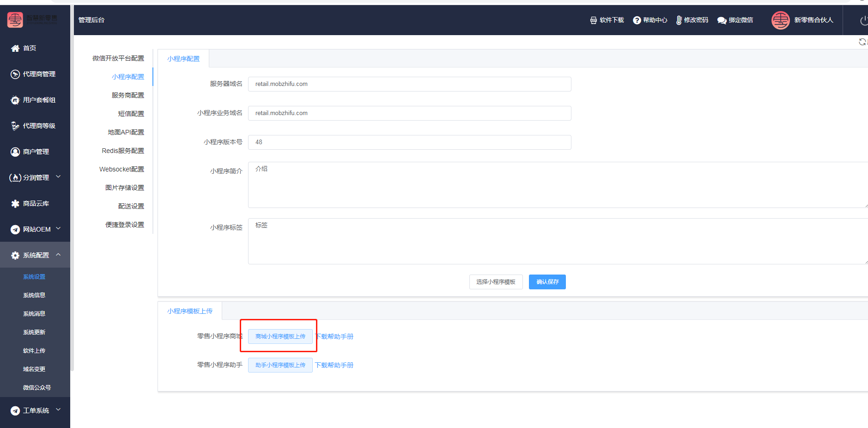Viewport: 868px width, 428px height.
Task: Open 软件上传 submenu item
Action: 34,351
